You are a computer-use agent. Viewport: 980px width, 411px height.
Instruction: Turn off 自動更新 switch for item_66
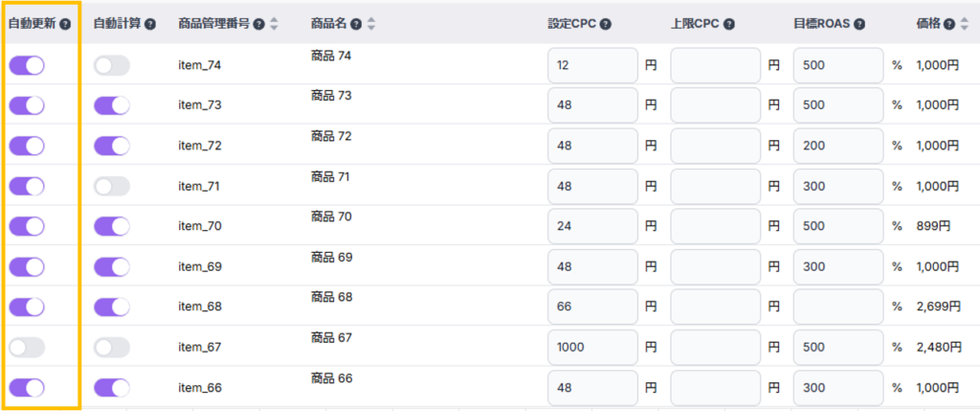point(27,388)
